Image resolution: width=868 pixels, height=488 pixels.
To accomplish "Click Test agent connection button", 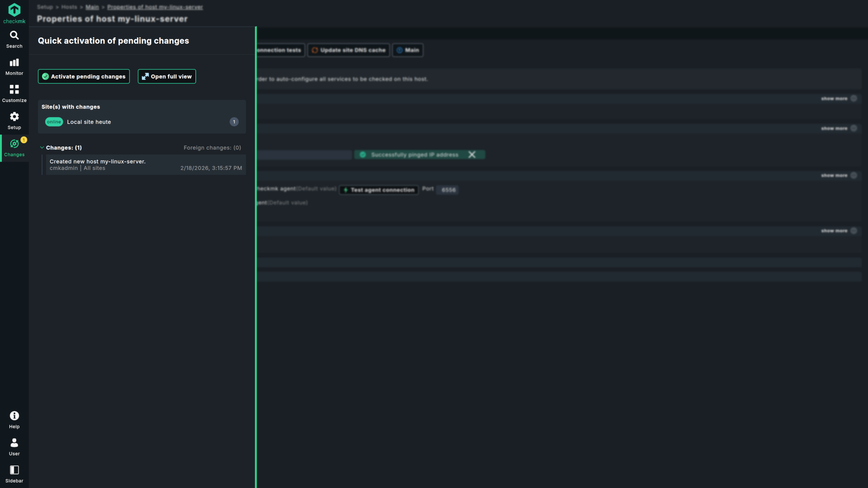I will pyautogui.click(x=379, y=190).
